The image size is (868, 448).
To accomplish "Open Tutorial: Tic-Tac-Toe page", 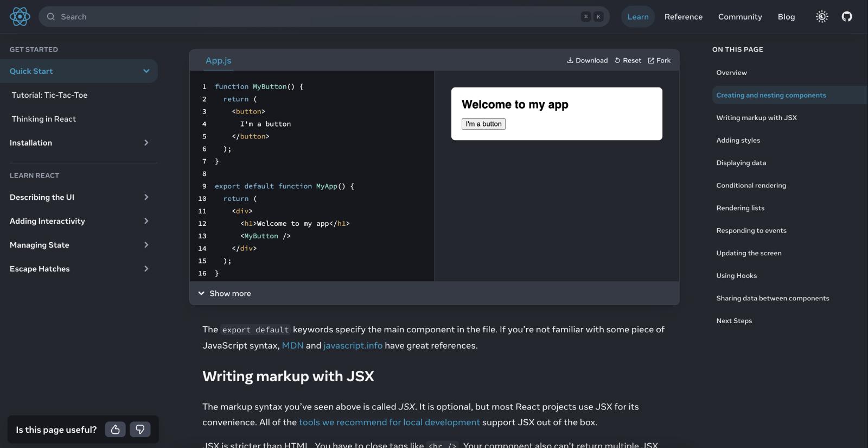I will coord(50,95).
